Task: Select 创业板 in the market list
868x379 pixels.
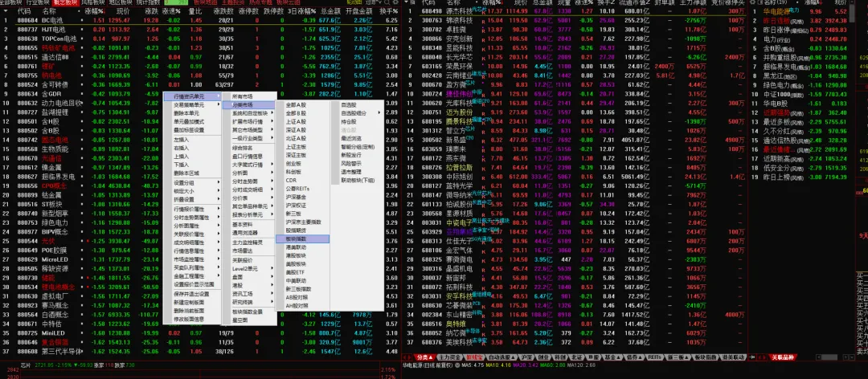Action: pyautogui.click(x=302, y=163)
